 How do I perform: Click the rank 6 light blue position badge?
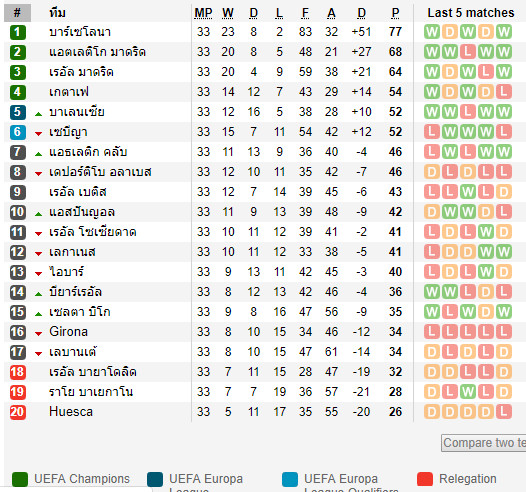[x=17, y=132]
